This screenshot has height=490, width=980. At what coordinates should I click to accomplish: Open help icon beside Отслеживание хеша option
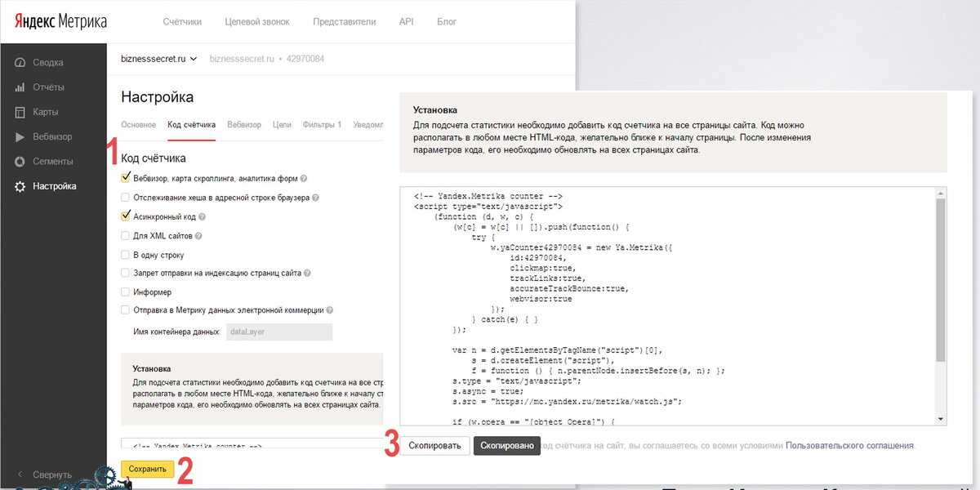(x=315, y=198)
